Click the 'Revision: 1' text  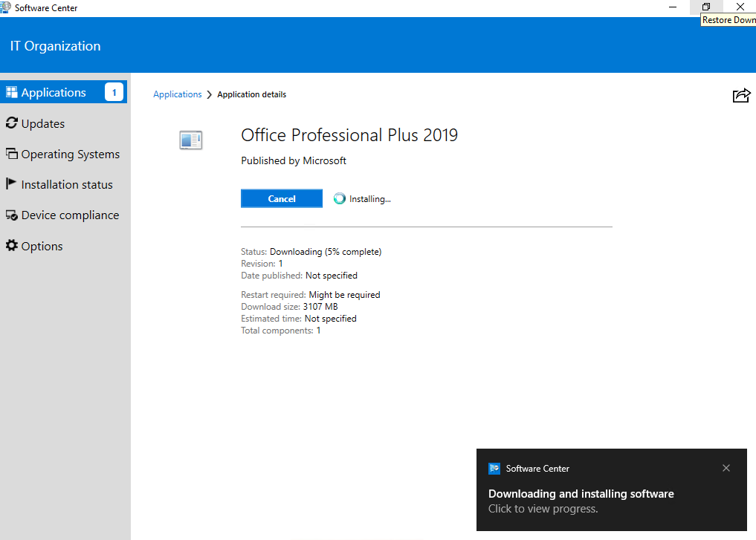(x=262, y=264)
